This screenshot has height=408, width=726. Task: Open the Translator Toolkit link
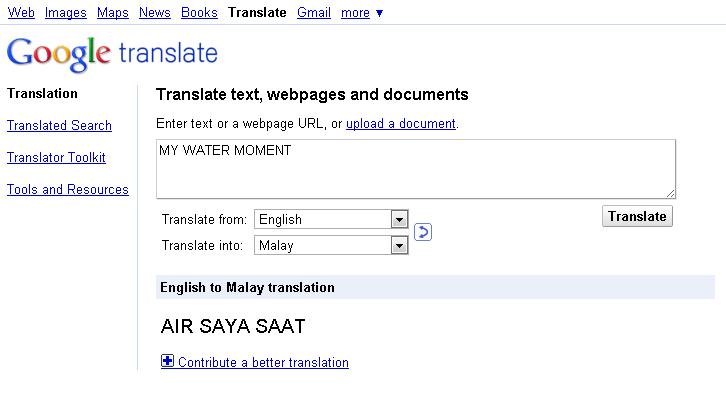click(56, 157)
